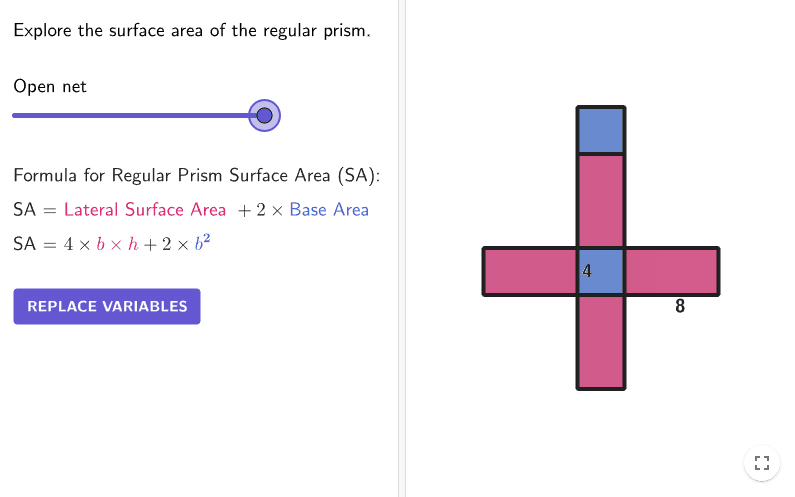Select the bottom pink lateral rectangle
The image size is (795, 497).
[601, 341]
